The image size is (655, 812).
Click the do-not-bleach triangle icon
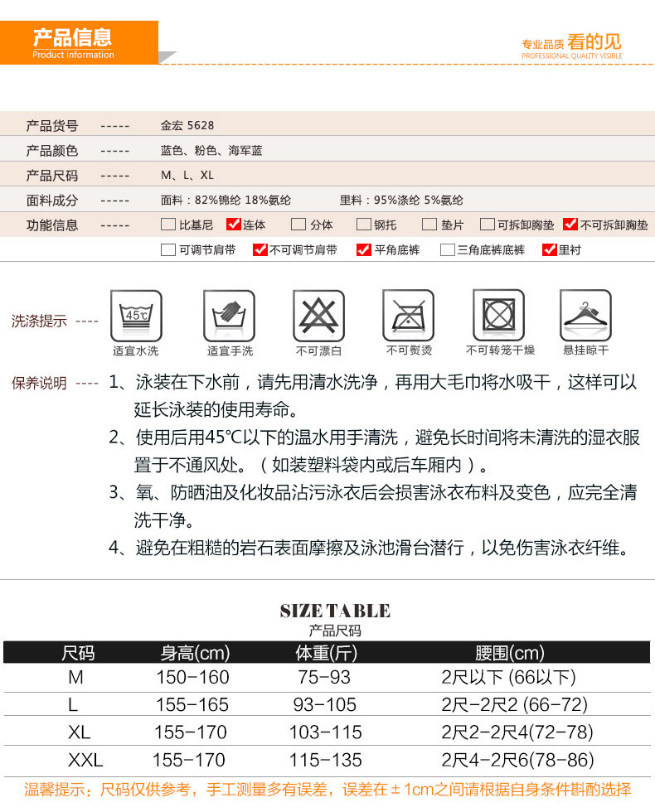(318, 316)
